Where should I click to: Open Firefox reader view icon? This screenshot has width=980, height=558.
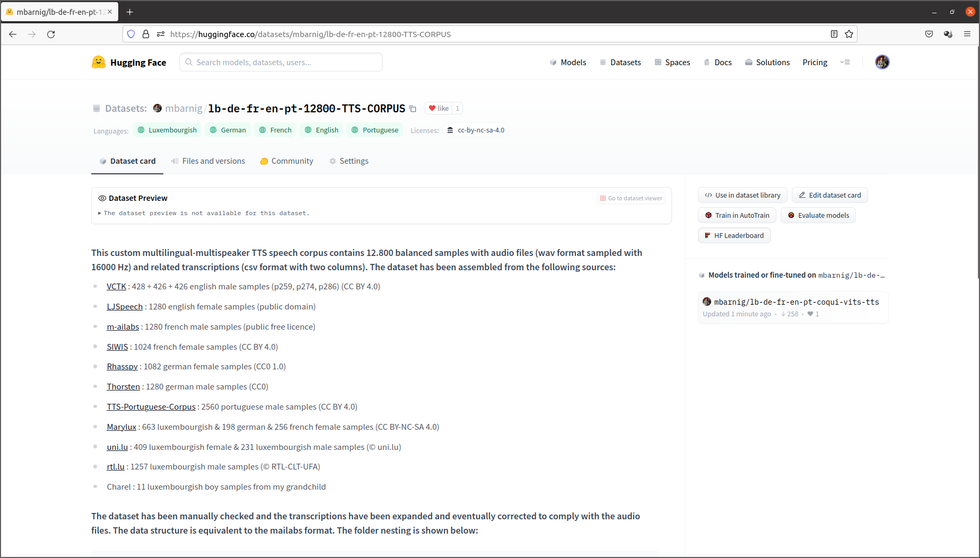tap(834, 34)
